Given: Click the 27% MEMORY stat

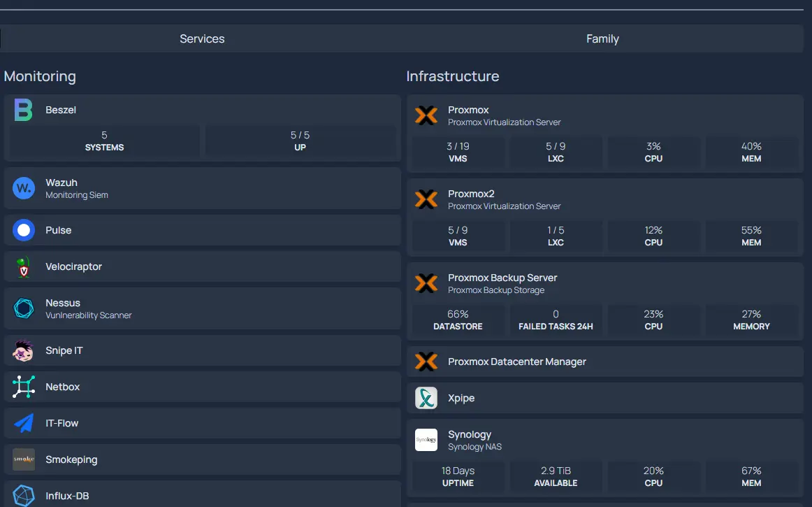Looking at the screenshot, I should tap(751, 320).
